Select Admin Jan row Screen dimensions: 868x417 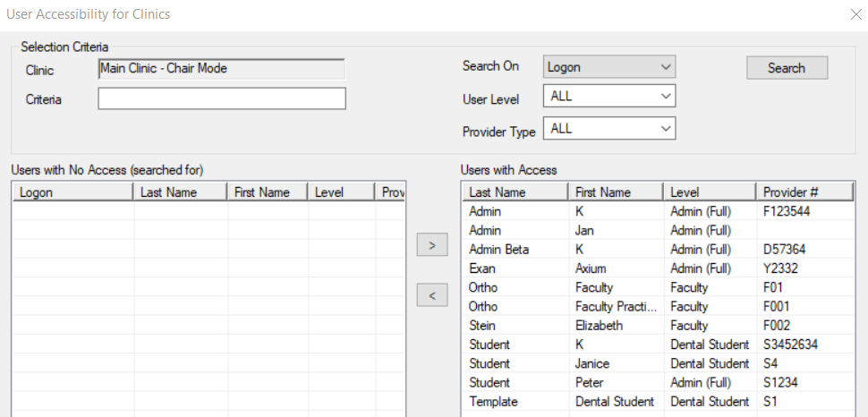tap(658, 230)
